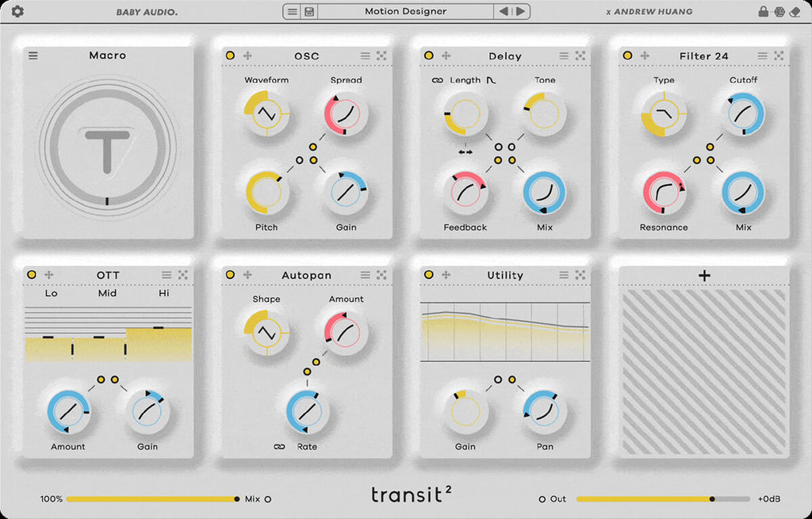Open the Autopan module hamburger menu

coord(366,275)
